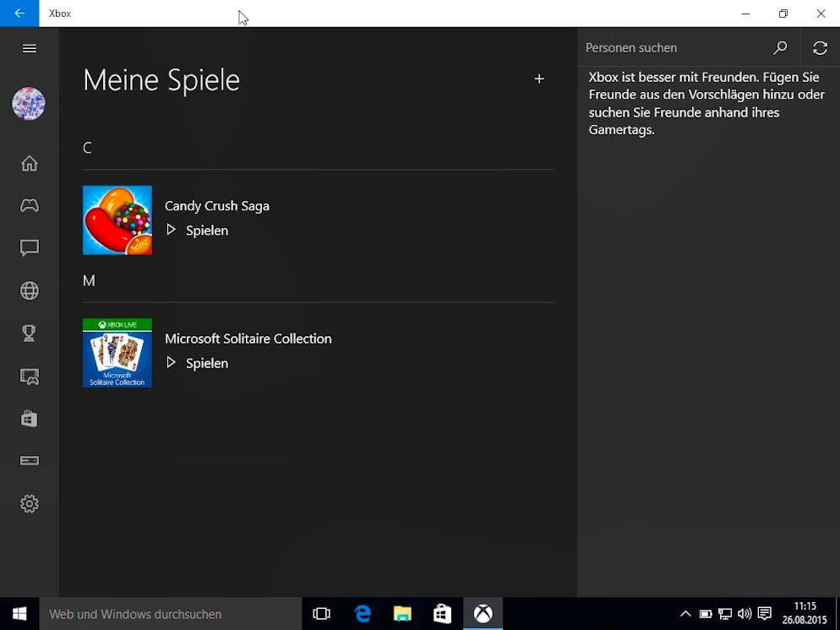The width and height of the screenshot is (840, 630).
Task: Launch Microsoft Edge from the taskbar
Action: pyautogui.click(x=363, y=614)
